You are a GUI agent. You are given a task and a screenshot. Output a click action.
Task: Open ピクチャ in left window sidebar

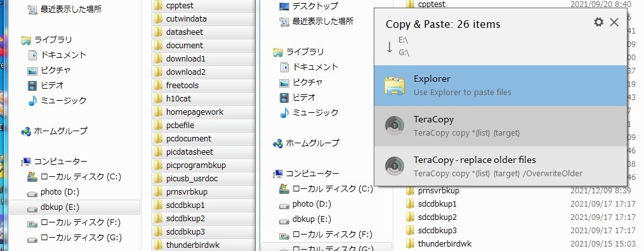[49, 70]
